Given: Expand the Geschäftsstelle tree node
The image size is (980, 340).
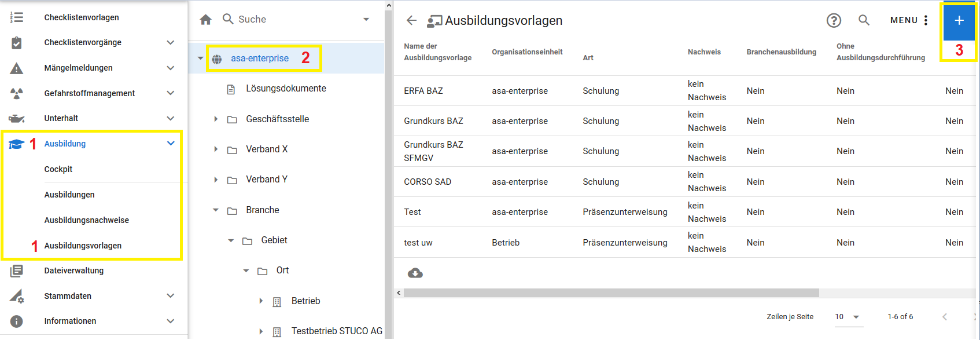Looking at the screenshot, I should (x=216, y=119).
